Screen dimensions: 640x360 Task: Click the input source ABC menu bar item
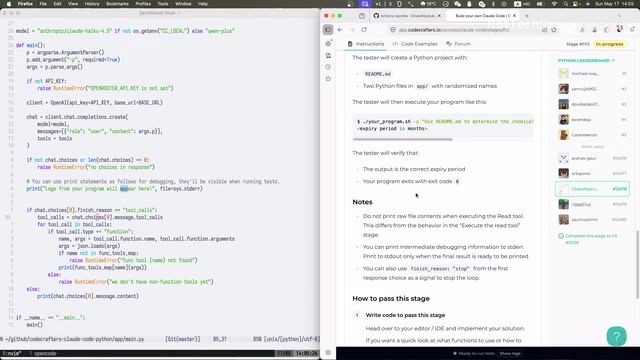click(x=522, y=4)
